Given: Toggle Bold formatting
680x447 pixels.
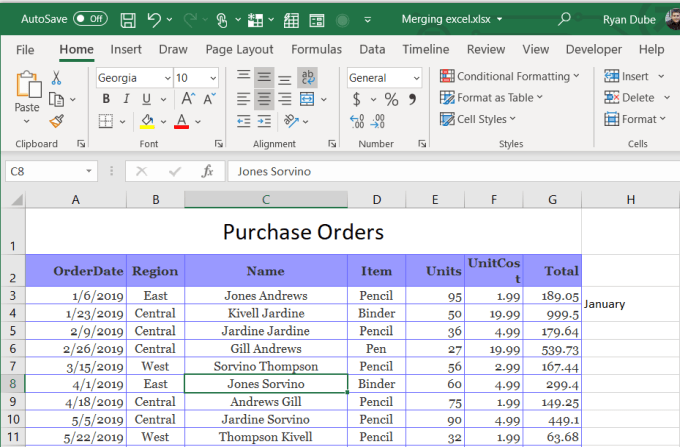Looking at the screenshot, I should [106, 99].
